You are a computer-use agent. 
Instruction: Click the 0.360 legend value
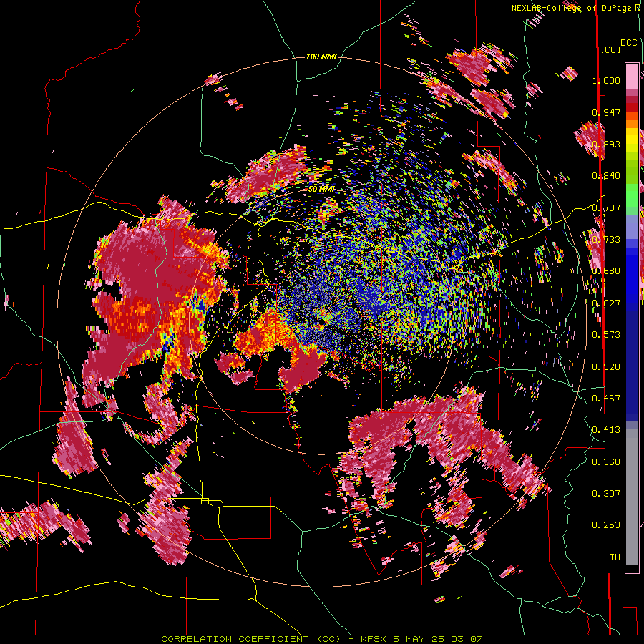coord(606,462)
